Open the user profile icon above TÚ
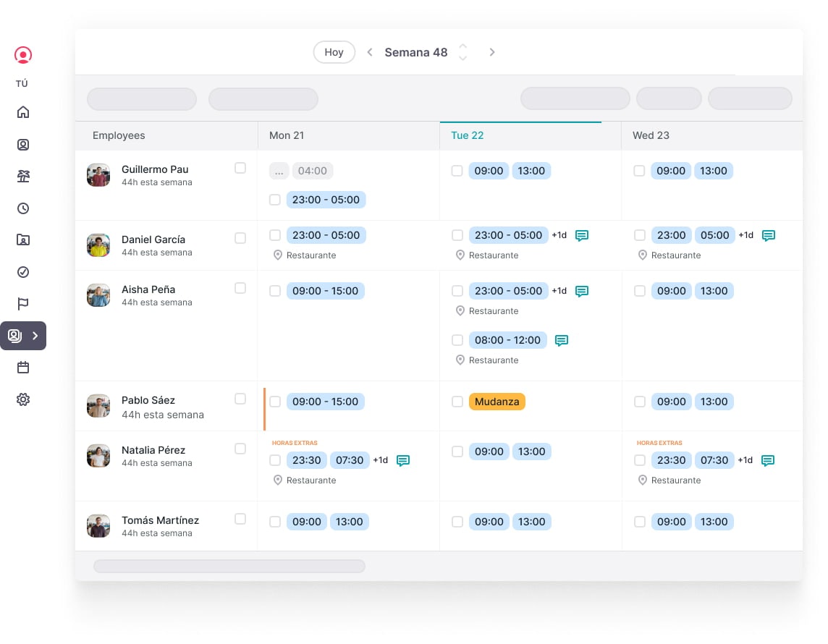 point(22,55)
